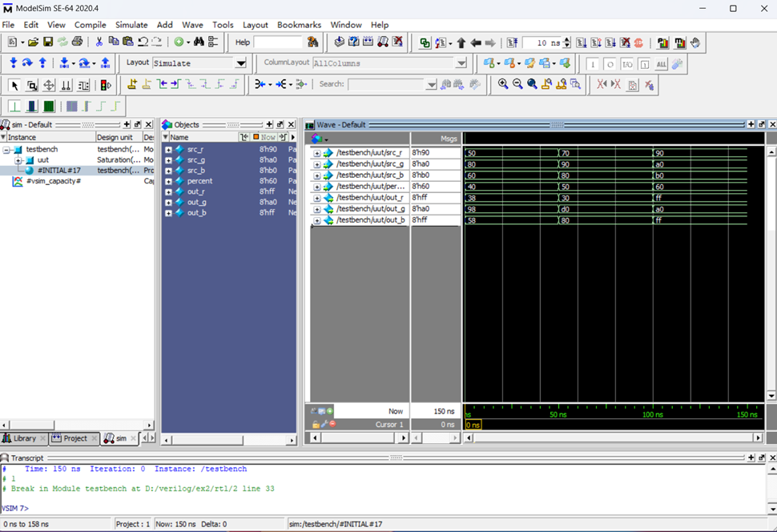Toggle the 'I/O' inout ports filter button
The height and width of the screenshot is (532, 777).
(627, 64)
